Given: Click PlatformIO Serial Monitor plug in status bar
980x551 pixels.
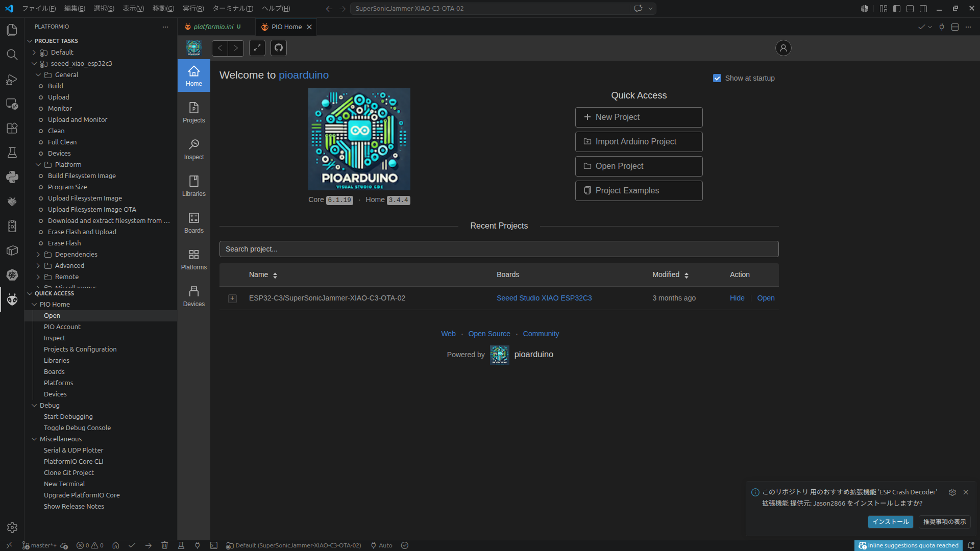Looking at the screenshot, I should click(198, 545).
